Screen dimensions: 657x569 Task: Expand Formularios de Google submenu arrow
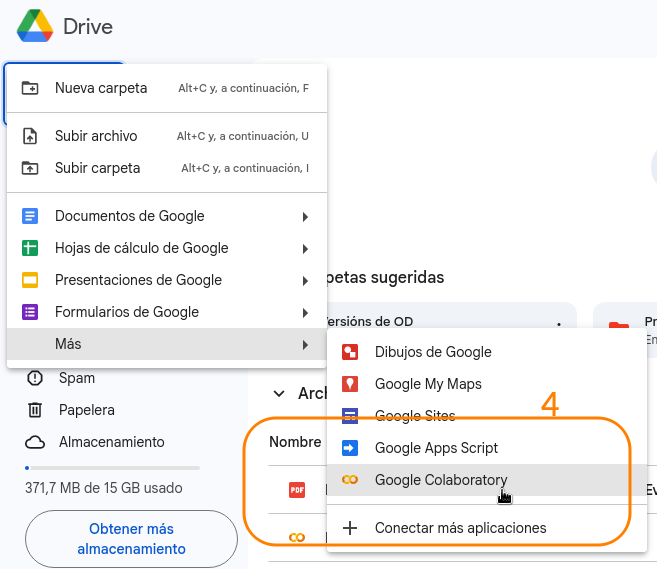point(305,313)
